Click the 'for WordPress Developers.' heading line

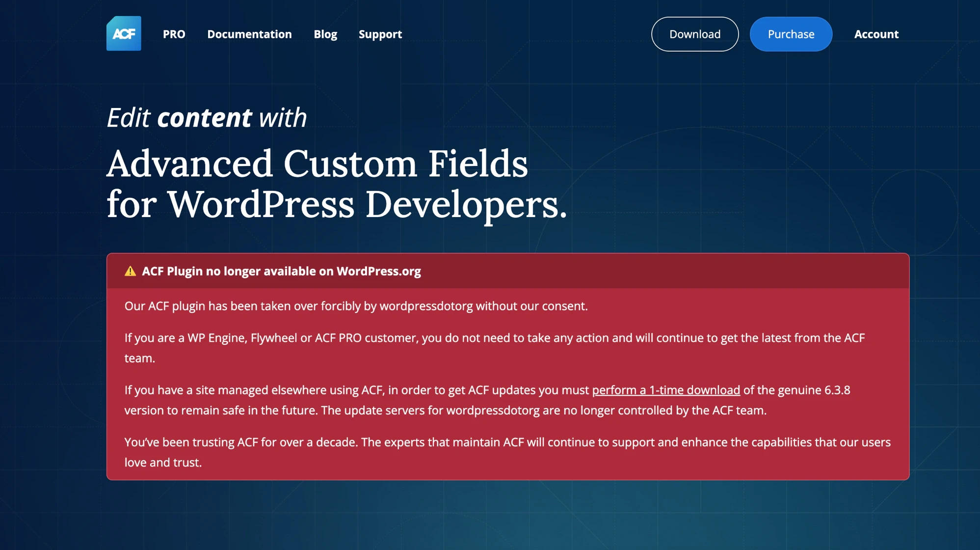point(337,204)
